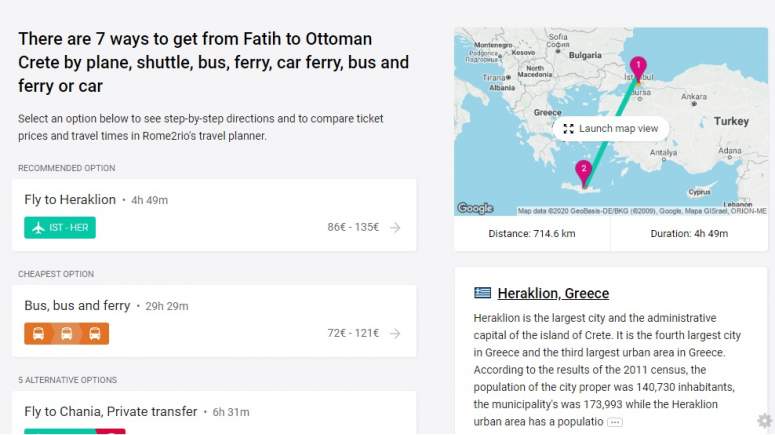Click the Greek flag icon beside Heraklion
The height and width of the screenshot is (435, 775).
tap(483, 293)
